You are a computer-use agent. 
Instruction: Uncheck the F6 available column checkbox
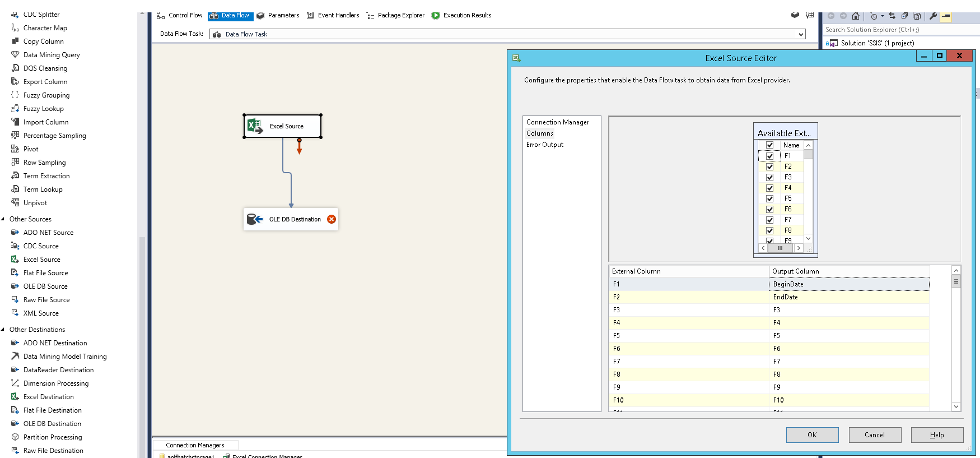click(x=769, y=209)
